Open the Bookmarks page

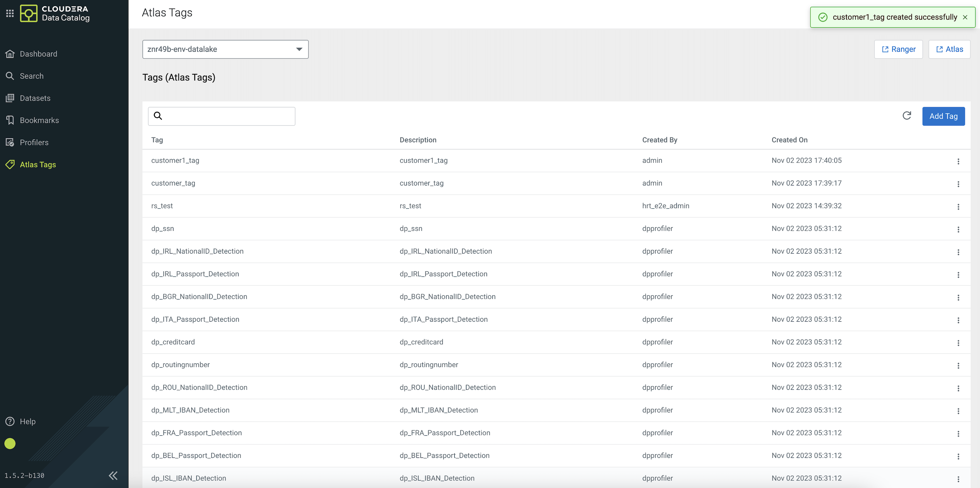tap(39, 120)
